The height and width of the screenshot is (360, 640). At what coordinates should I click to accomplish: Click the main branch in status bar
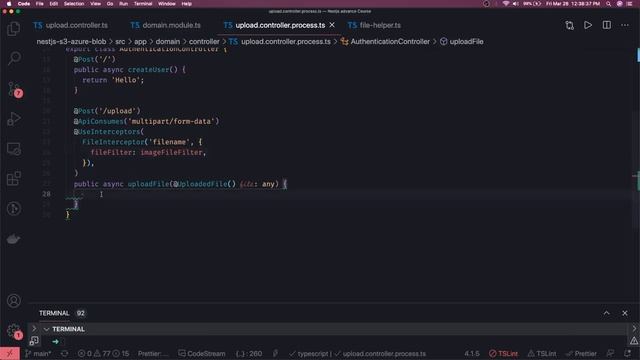pos(38,353)
